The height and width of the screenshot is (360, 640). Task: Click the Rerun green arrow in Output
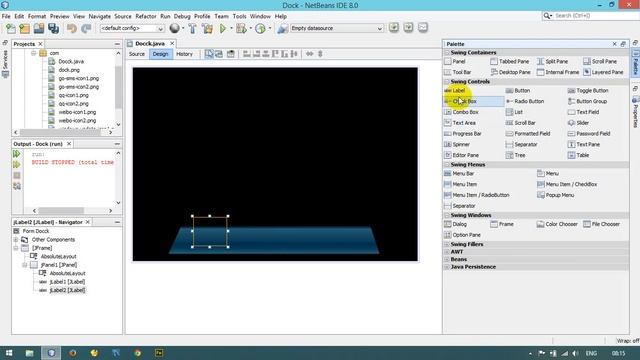tap(17, 154)
